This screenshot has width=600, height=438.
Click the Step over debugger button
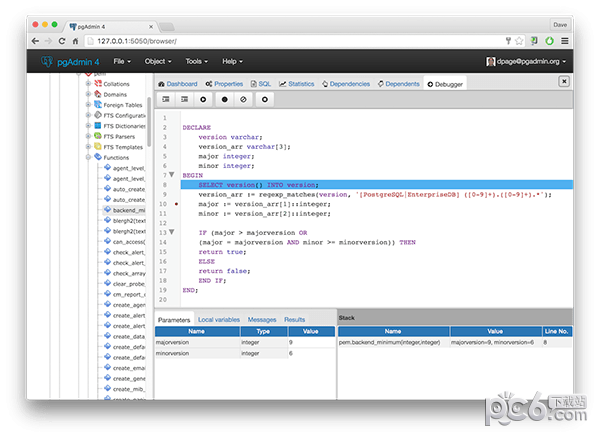tap(184, 99)
